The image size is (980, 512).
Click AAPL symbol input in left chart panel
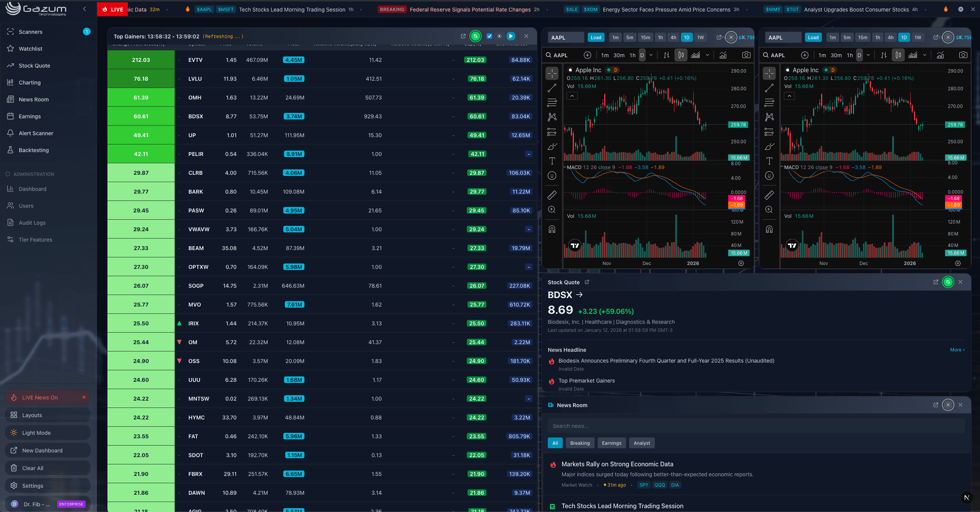point(565,37)
